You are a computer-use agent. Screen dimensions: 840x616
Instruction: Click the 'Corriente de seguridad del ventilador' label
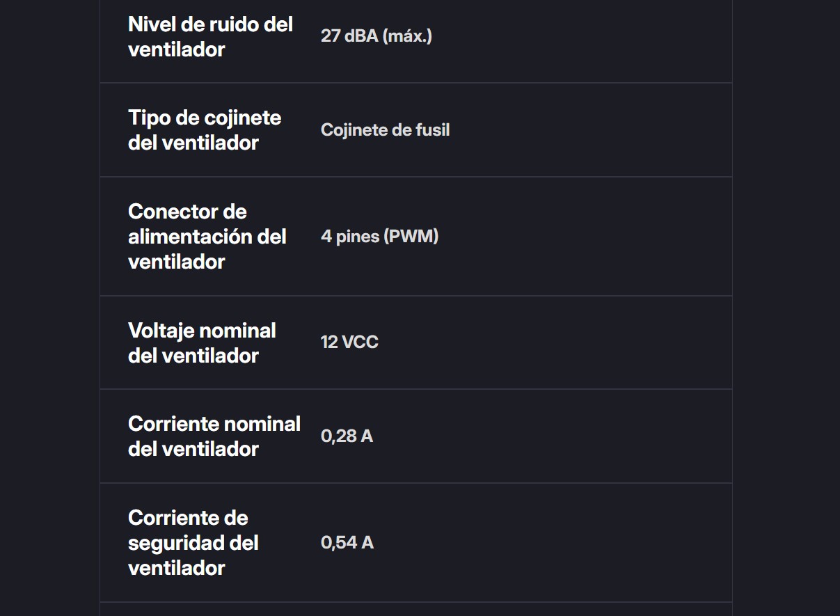coord(193,543)
